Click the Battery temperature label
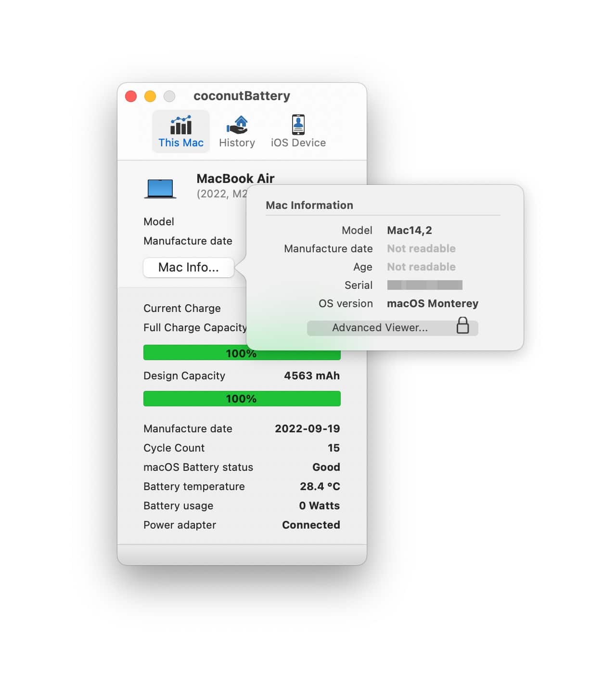Image resolution: width=616 pixels, height=674 pixels. tap(194, 486)
